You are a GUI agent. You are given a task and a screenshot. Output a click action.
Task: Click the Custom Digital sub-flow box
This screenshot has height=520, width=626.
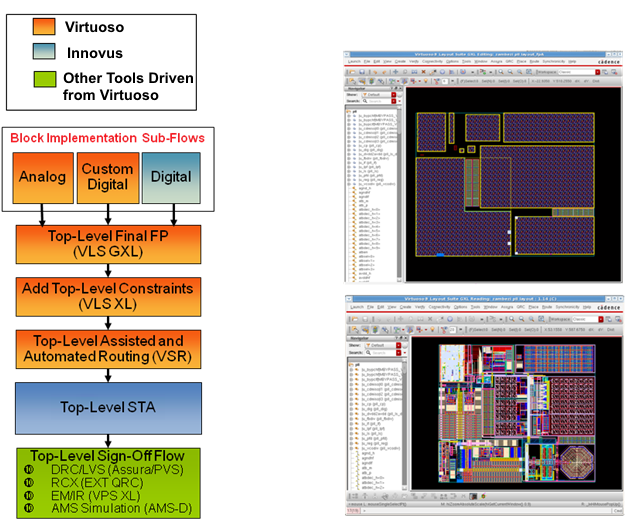tap(108, 178)
